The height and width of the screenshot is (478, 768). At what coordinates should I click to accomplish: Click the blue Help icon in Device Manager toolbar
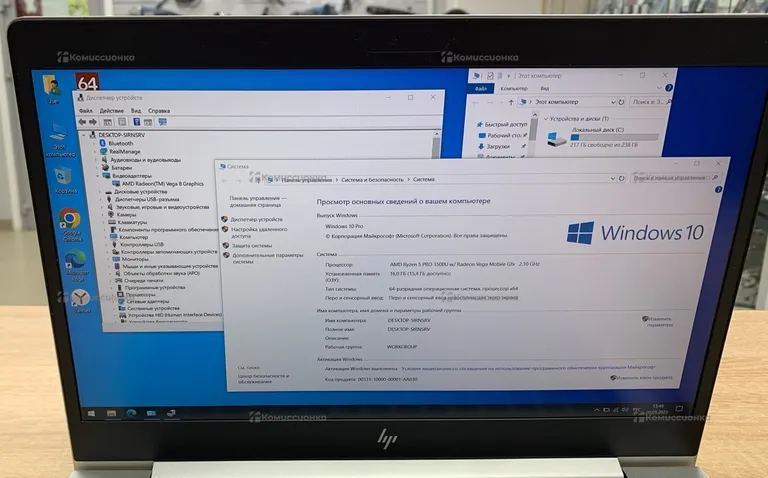point(137,122)
